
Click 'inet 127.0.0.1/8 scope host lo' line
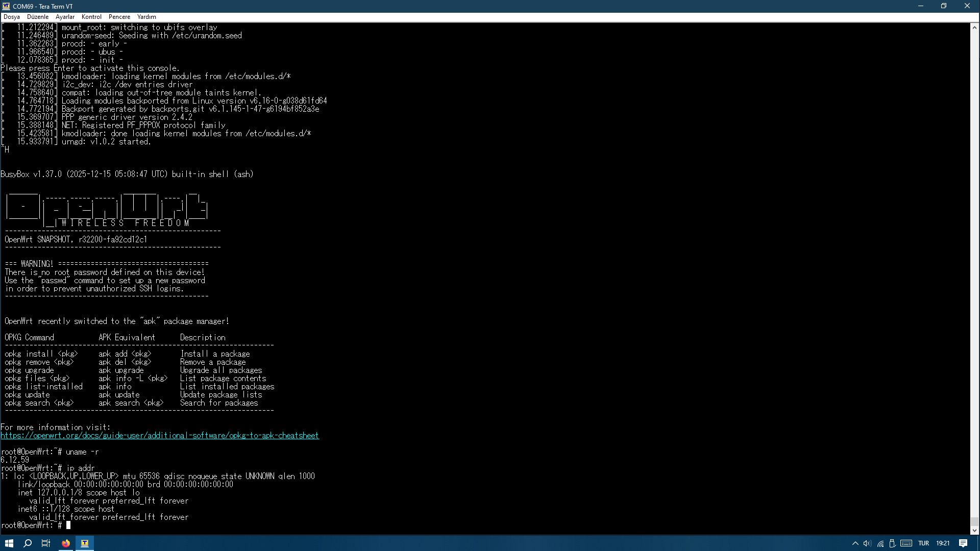pos(79,493)
